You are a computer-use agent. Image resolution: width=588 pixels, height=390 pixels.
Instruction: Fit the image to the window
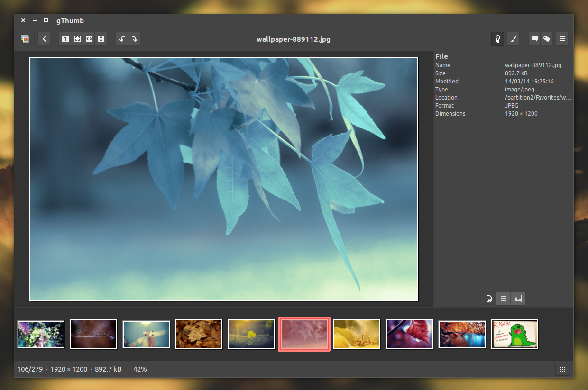click(x=77, y=39)
